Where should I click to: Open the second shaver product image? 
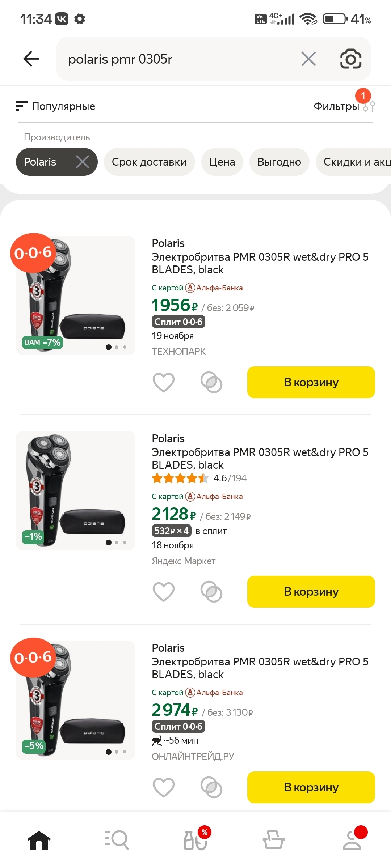click(x=76, y=491)
